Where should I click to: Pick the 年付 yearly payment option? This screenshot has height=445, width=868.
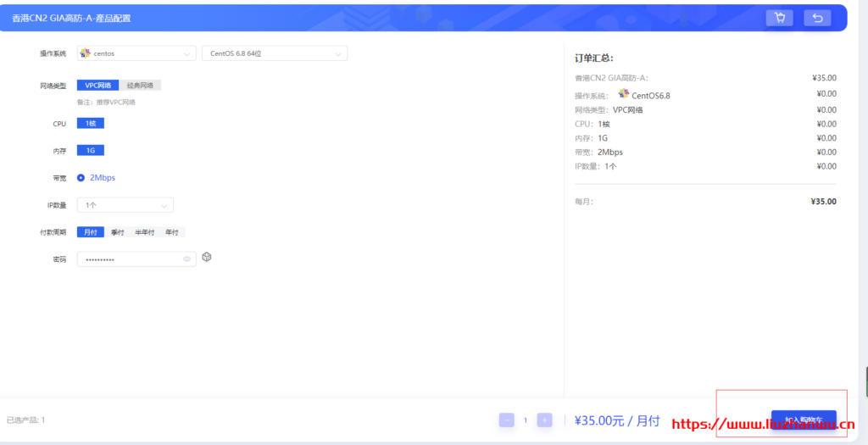tap(172, 232)
